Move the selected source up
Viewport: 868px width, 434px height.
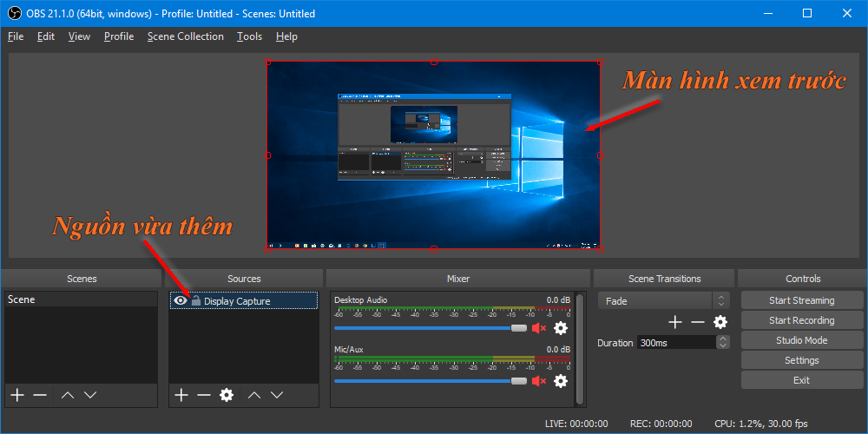[253, 395]
